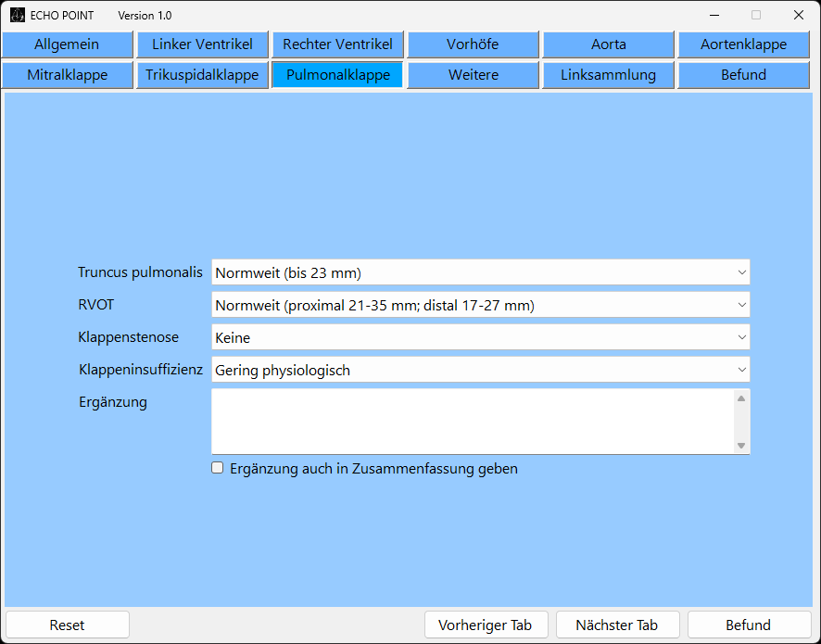
Task: Expand the Klappeninsuffizienz dropdown
Action: 480,371
